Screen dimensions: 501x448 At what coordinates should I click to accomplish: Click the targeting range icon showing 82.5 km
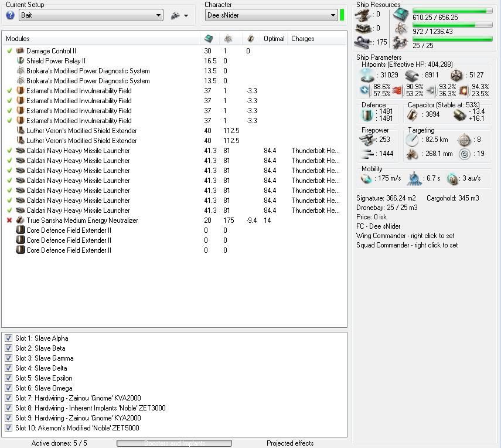coord(412,140)
